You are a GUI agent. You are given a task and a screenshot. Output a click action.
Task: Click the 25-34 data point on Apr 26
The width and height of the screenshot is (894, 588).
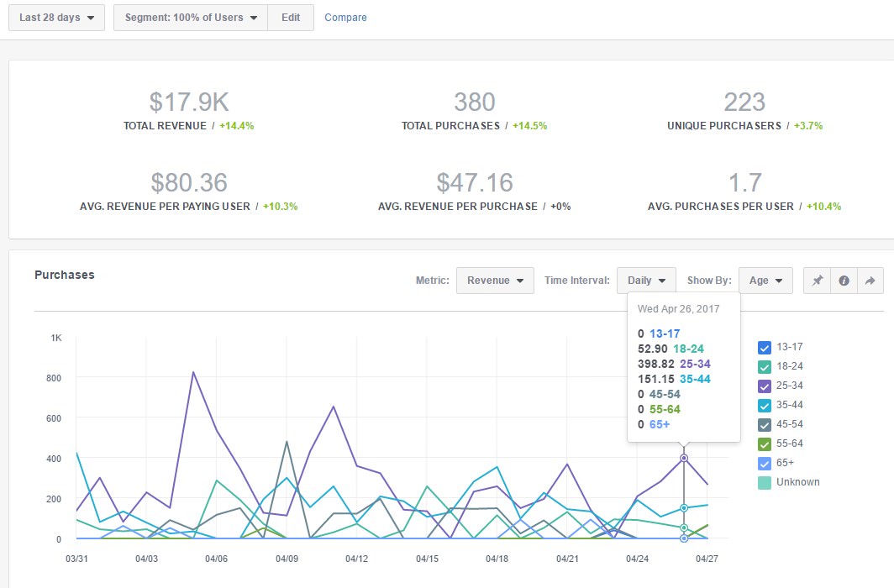pyautogui.click(x=684, y=458)
